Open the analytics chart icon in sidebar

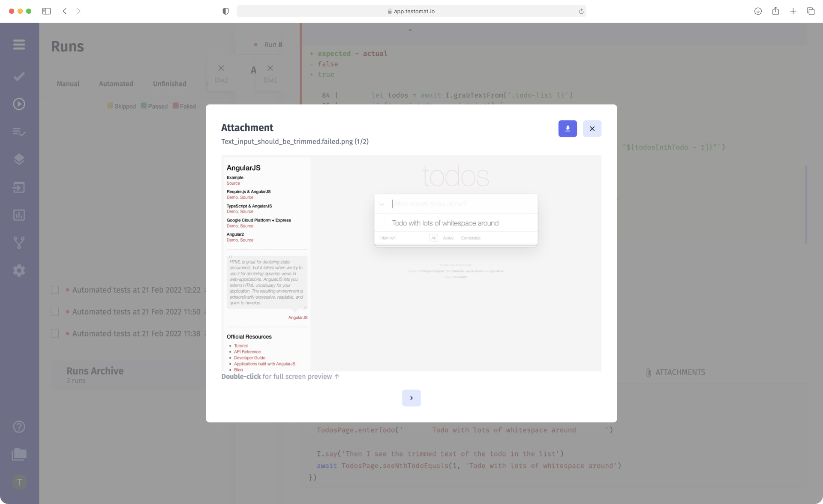(19, 215)
